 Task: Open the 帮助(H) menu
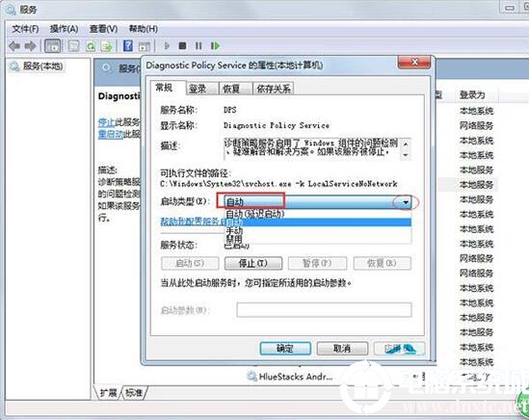click(144, 29)
